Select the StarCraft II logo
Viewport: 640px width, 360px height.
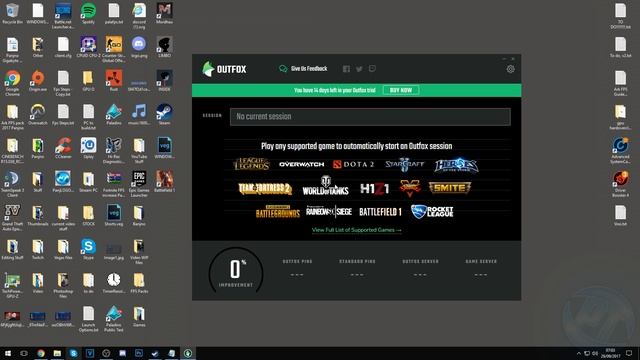pyautogui.click(x=404, y=164)
